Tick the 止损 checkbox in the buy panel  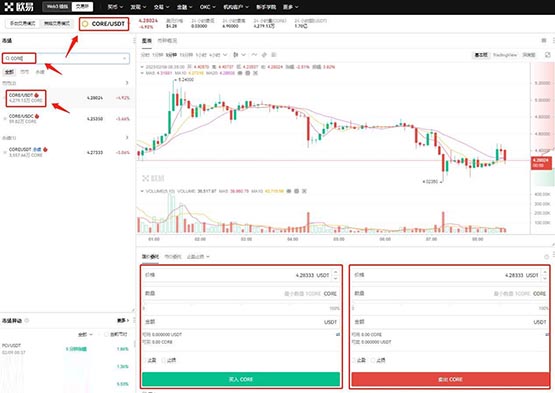[164, 360]
